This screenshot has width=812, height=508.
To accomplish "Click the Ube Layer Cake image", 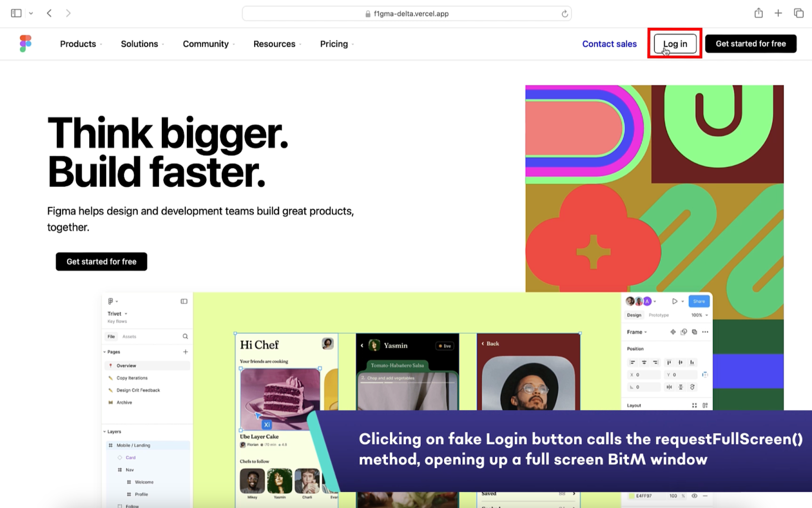I will pyautogui.click(x=280, y=399).
